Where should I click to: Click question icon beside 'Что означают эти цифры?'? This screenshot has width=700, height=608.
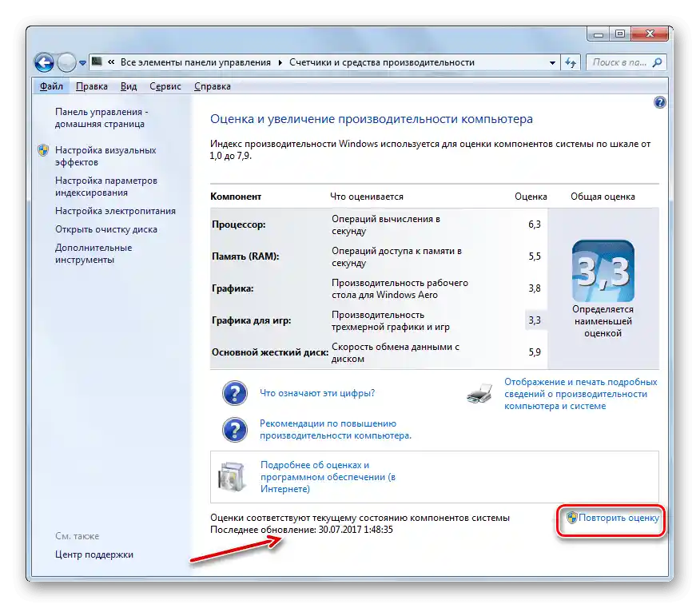[x=235, y=393]
